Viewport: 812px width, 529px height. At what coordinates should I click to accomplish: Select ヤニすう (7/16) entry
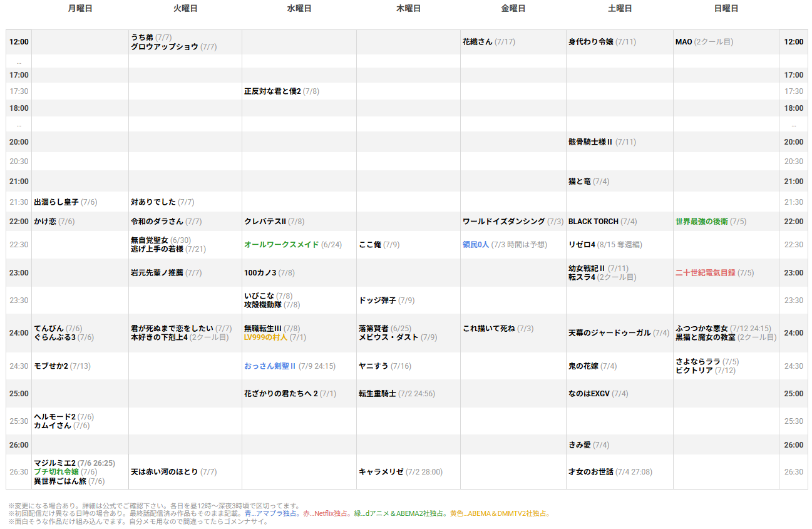pos(385,366)
